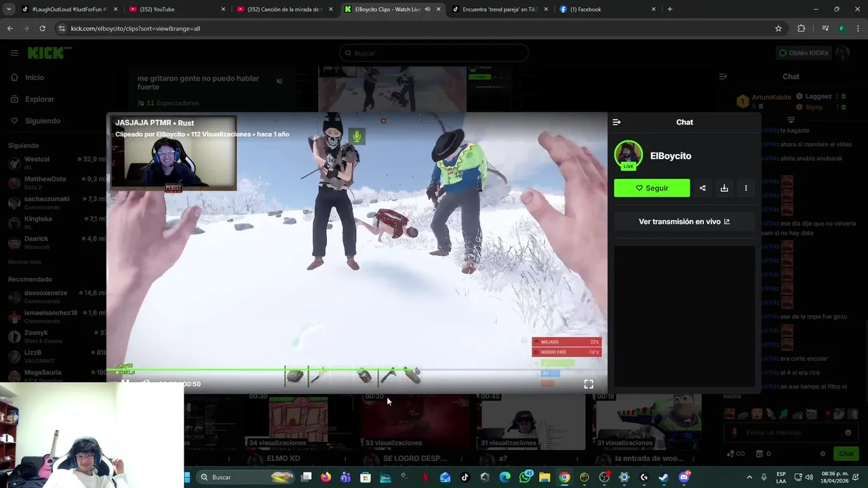Download the clip using the download icon

(724, 188)
